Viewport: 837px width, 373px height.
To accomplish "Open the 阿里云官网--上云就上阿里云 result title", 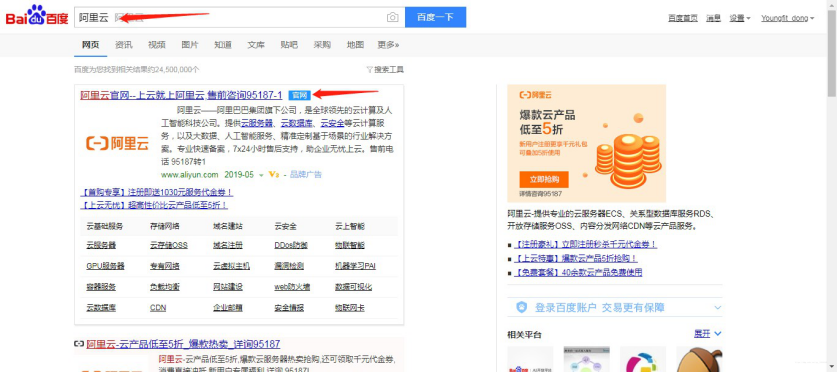I will click(181, 95).
